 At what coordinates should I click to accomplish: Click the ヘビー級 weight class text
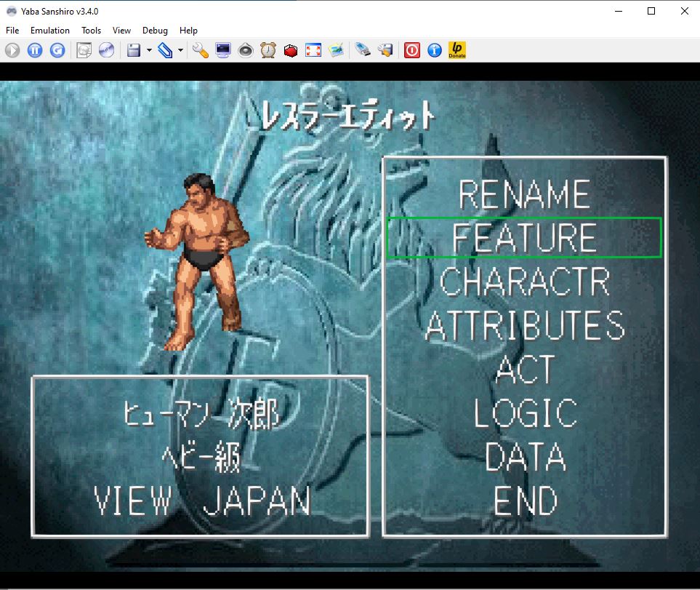[201, 456]
